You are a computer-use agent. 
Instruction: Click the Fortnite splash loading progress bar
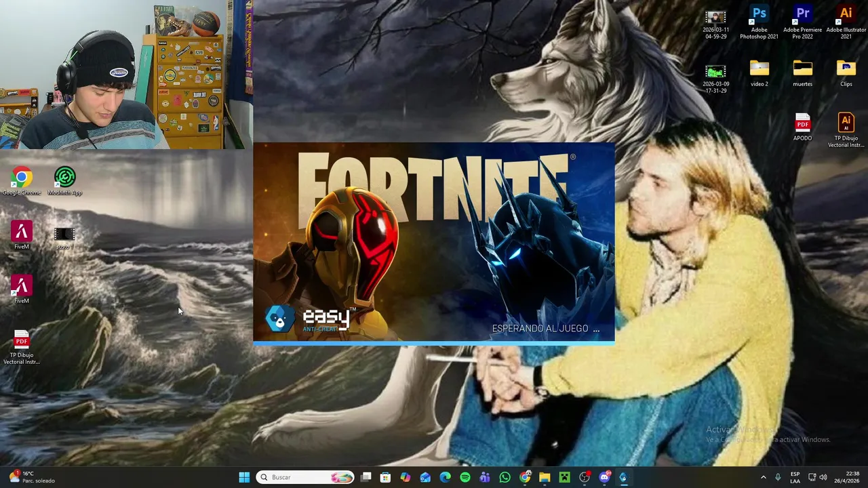434,344
